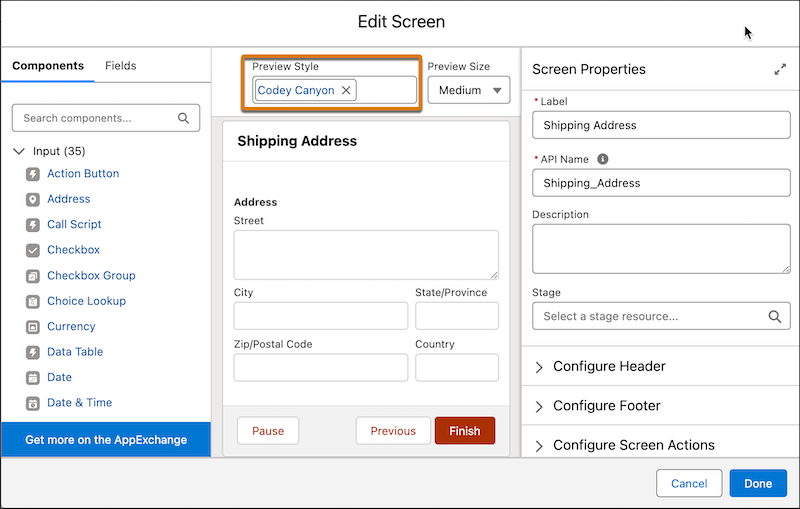The image size is (800, 509).
Task: Open the Preview Size dropdown
Action: (x=468, y=90)
